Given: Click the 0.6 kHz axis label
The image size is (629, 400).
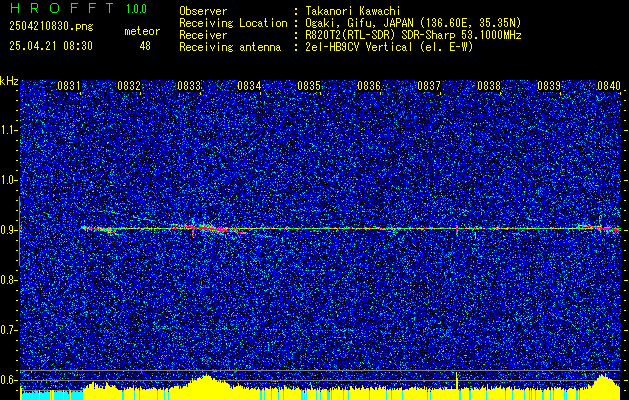Looking at the screenshot, I should click(8, 380).
